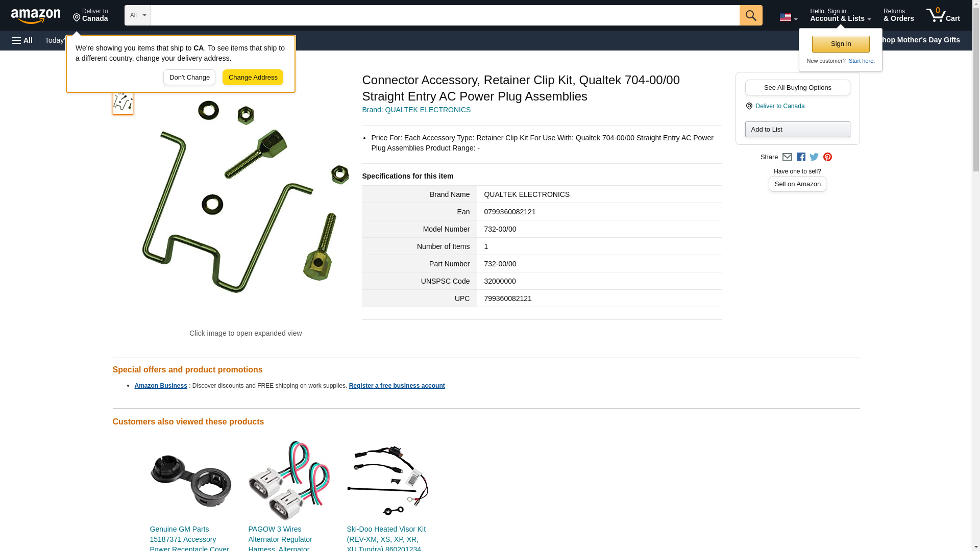The height and width of the screenshot is (551, 980).
Task: Share product on Facebook icon
Action: [x=801, y=157]
